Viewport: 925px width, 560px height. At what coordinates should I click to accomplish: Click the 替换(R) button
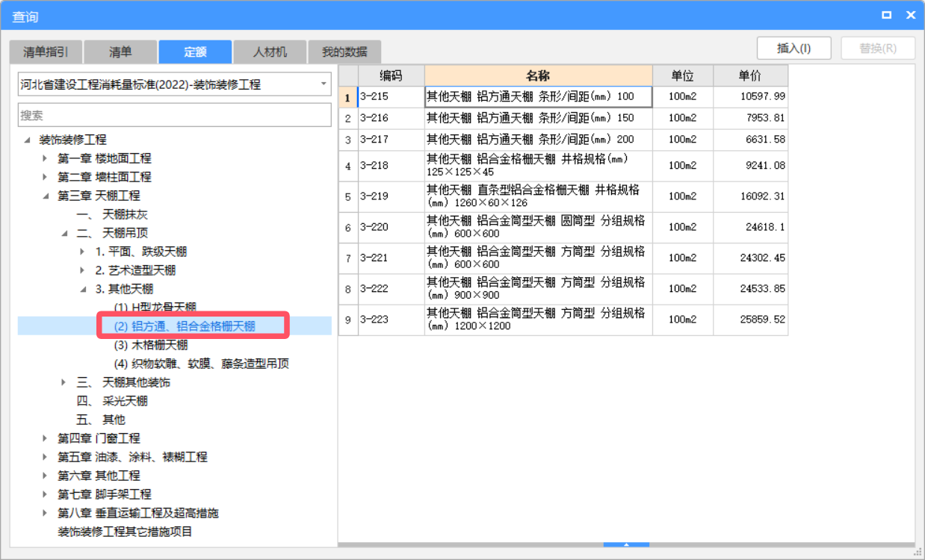878,48
